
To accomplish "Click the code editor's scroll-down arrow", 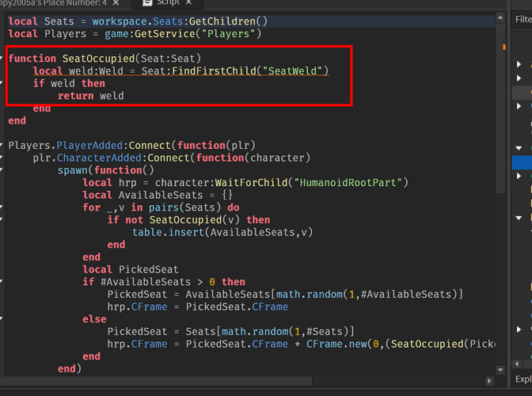I will click(x=500, y=370).
